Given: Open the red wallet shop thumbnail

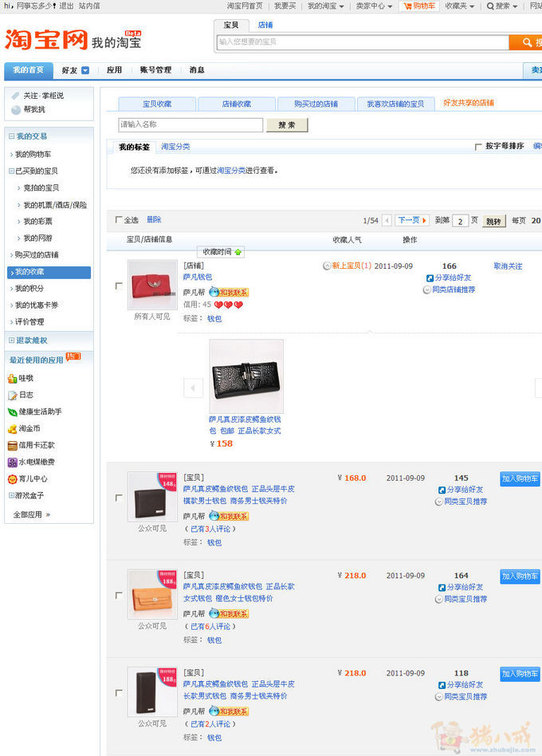Looking at the screenshot, I should tap(152, 285).
